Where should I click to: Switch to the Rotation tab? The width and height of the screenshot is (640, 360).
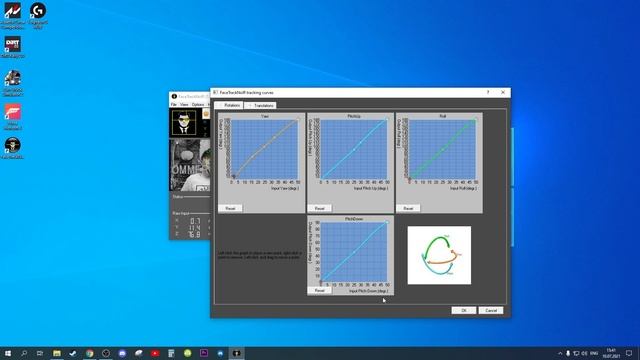coord(229,105)
